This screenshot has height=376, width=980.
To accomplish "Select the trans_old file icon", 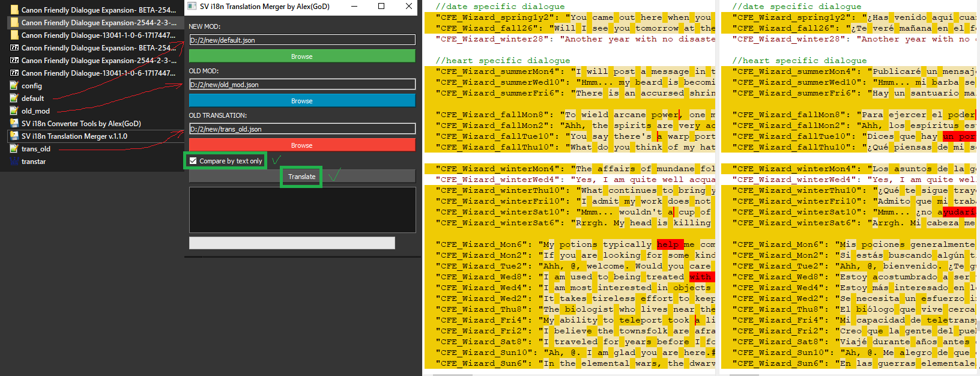I will [x=14, y=149].
